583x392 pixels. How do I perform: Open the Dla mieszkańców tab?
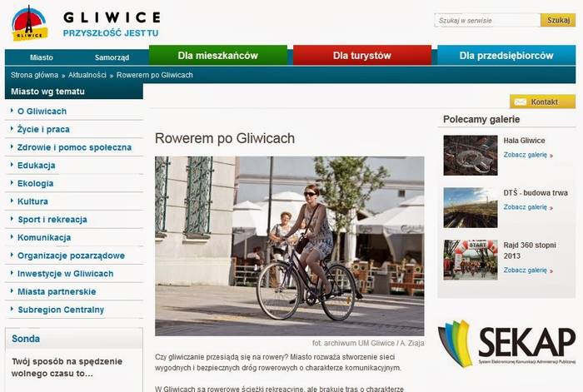click(x=218, y=56)
